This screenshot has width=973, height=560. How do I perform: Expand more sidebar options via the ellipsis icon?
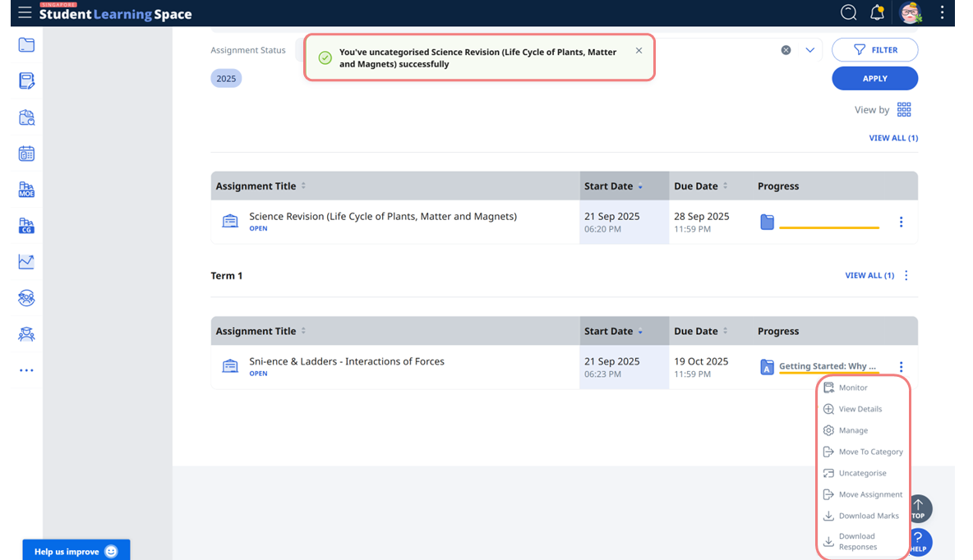point(25,370)
